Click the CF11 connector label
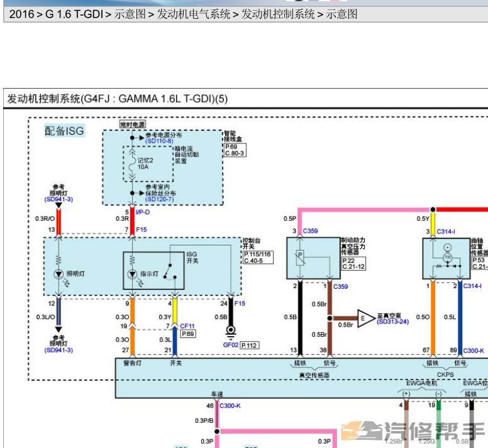Viewport: 488px width, 448px height. click(x=187, y=326)
